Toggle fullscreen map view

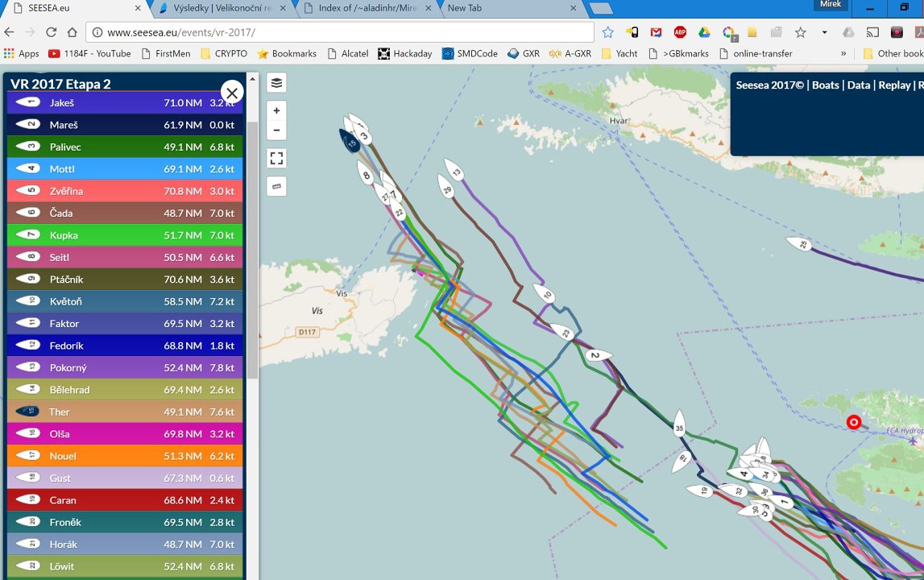tap(276, 158)
